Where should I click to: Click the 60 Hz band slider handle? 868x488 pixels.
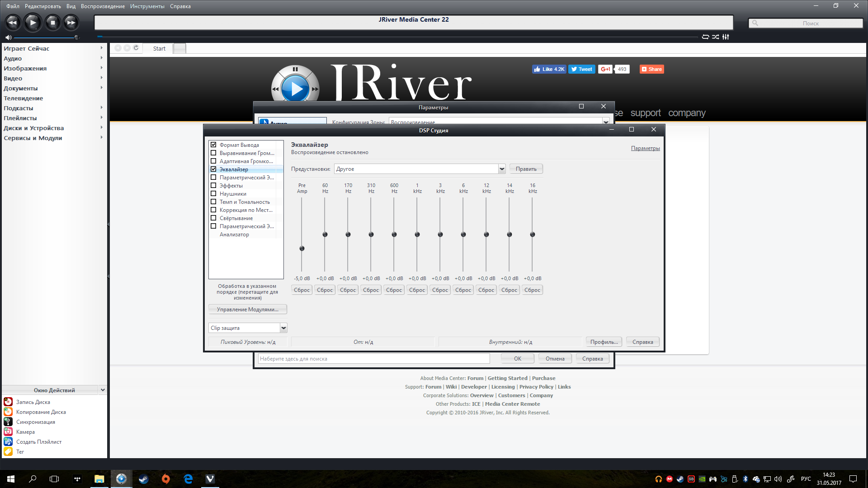click(x=325, y=235)
